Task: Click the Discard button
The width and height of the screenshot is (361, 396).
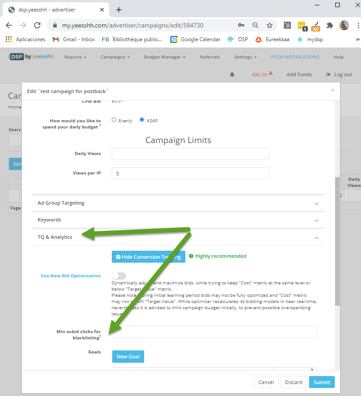Action: click(x=294, y=382)
